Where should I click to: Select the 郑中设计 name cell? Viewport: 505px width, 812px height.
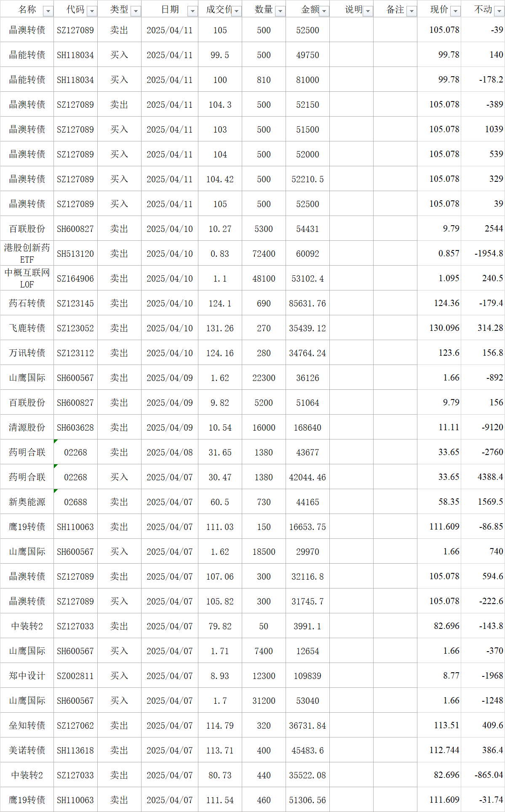point(27,676)
